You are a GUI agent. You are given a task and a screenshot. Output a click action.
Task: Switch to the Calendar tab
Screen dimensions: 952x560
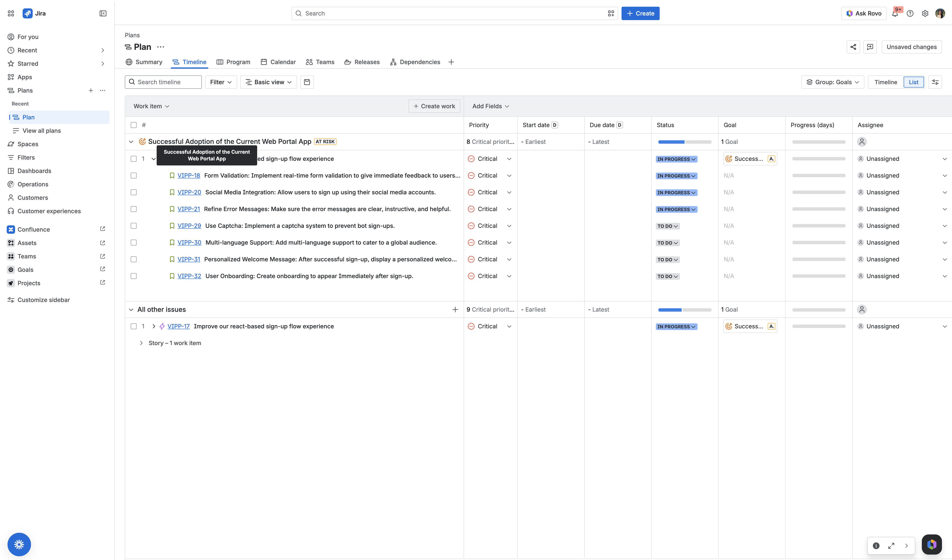coord(278,62)
